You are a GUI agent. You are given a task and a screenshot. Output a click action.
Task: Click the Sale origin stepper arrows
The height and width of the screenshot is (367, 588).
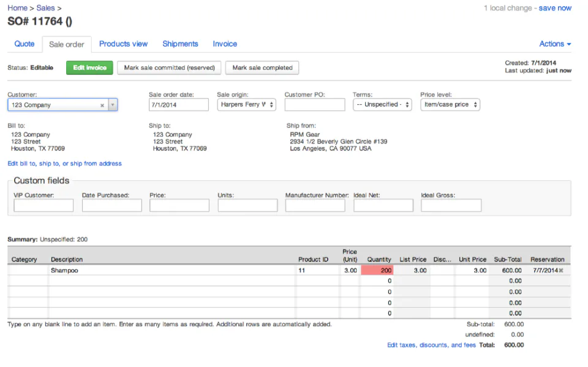pos(271,104)
